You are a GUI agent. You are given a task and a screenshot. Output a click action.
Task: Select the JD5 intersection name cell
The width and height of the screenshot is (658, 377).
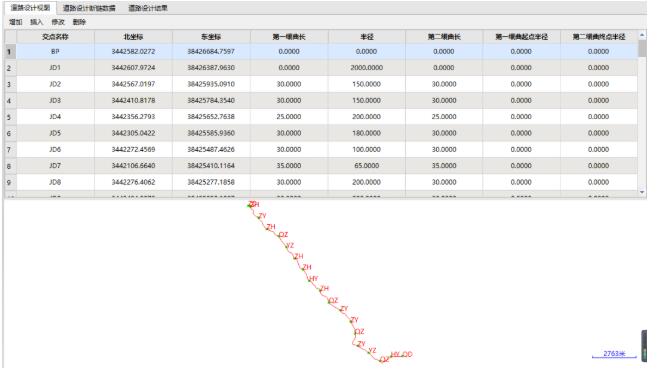(55, 133)
